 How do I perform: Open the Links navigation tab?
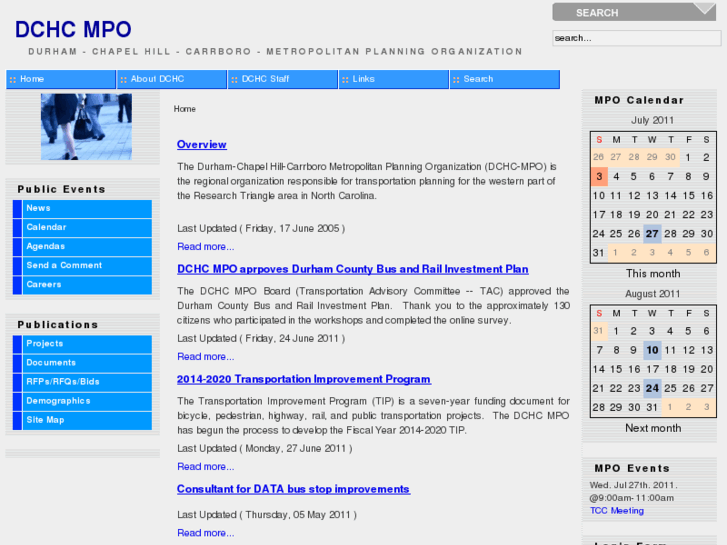click(394, 79)
